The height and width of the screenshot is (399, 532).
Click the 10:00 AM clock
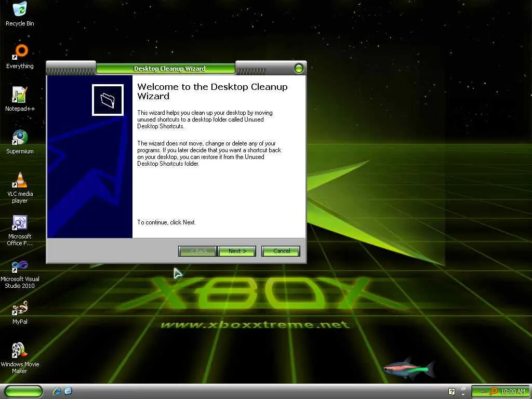513,391
